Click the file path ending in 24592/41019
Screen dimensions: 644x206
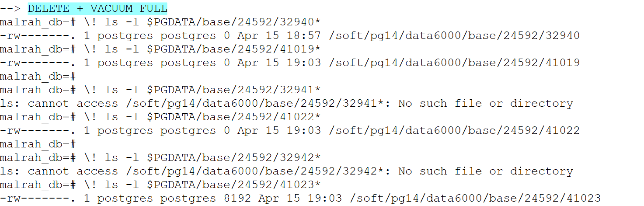click(454, 63)
